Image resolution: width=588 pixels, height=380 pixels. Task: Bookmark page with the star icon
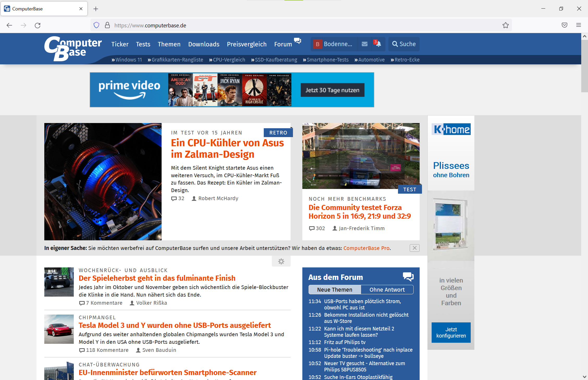[x=505, y=25]
